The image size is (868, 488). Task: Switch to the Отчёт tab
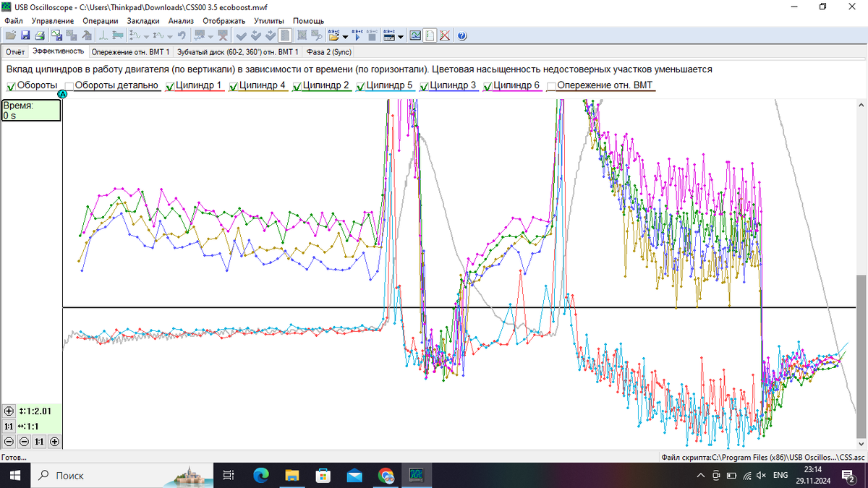[x=15, y=52]
